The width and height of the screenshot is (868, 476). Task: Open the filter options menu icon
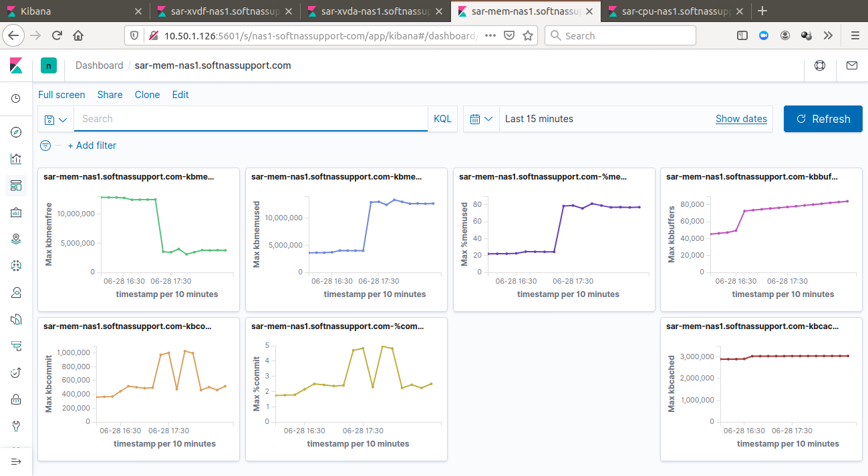[45, 146]
